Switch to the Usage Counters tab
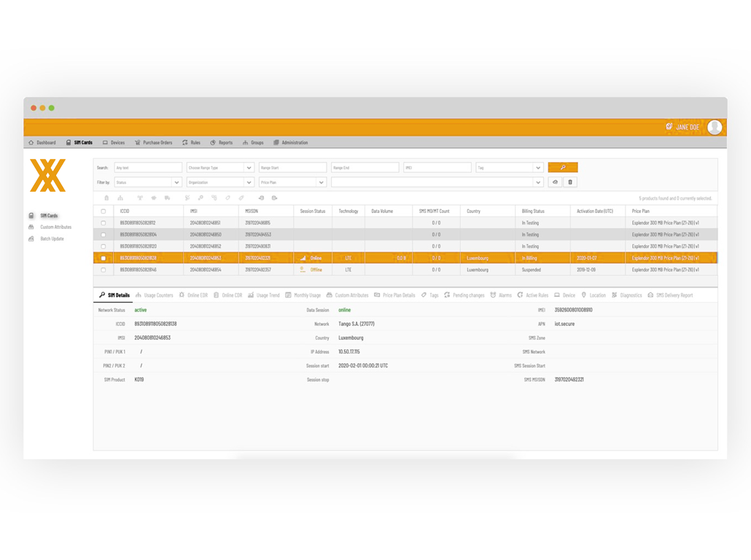This screenshot has width=751, height=560. pos(155,295)
